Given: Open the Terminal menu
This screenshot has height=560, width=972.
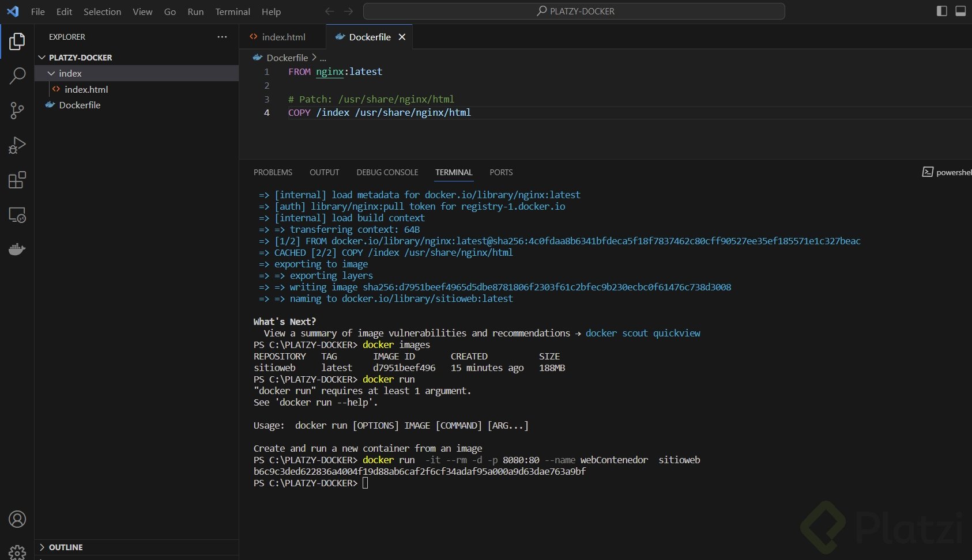Looking at the screenshot, I should (x=232, y=12).
